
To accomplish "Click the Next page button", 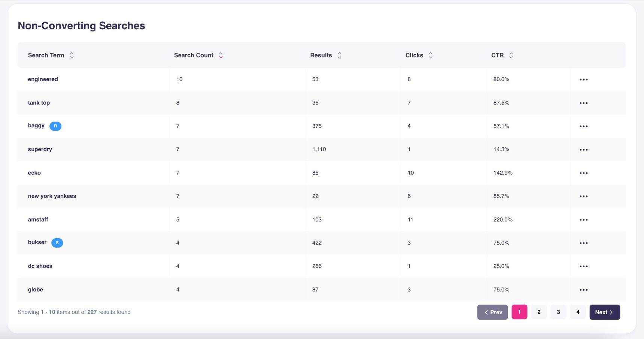I will (604, 312).
